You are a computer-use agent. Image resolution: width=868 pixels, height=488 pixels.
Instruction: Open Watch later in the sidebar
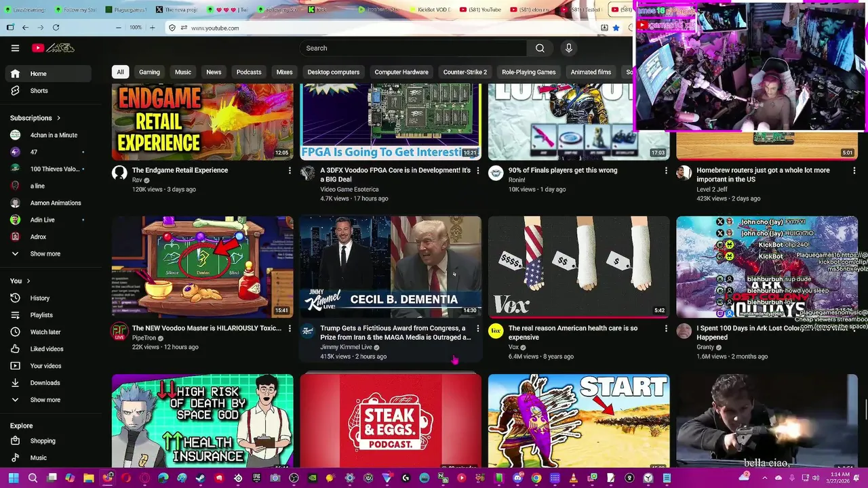[47, 332]
